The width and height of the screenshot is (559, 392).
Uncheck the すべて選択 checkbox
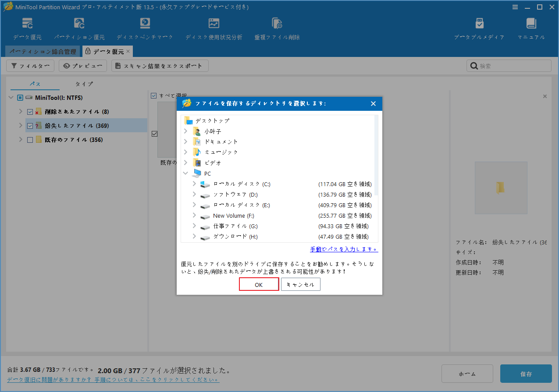(x=154, y=95)
